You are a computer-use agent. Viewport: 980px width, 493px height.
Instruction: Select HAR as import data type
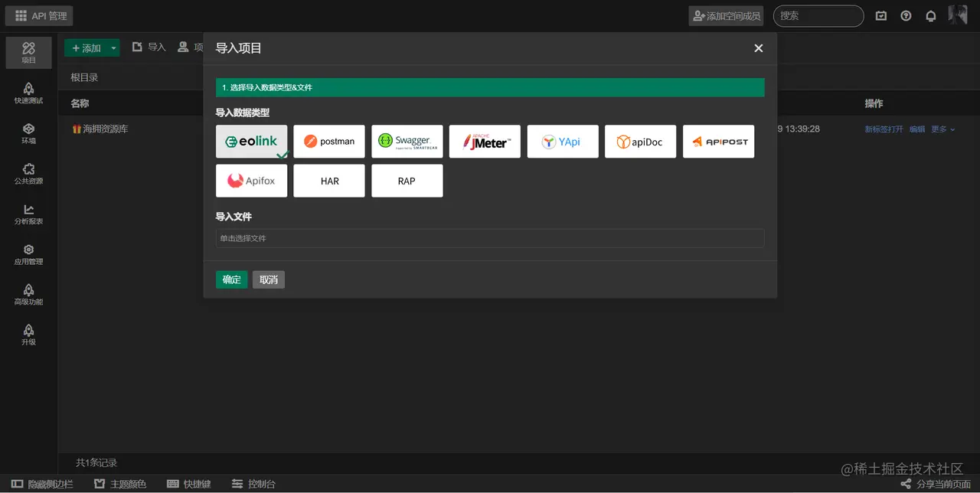(329, 181)
